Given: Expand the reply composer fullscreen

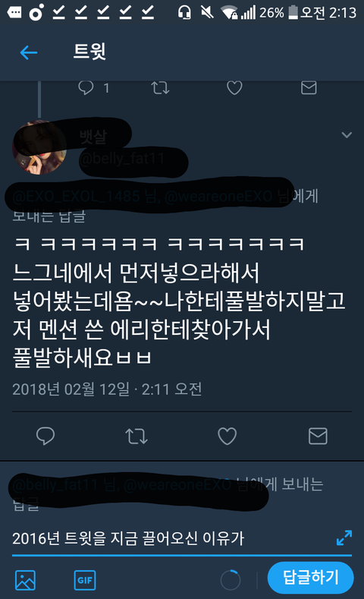Looking at the screenshot, I should pyautogui.click(x=344, y=538).
